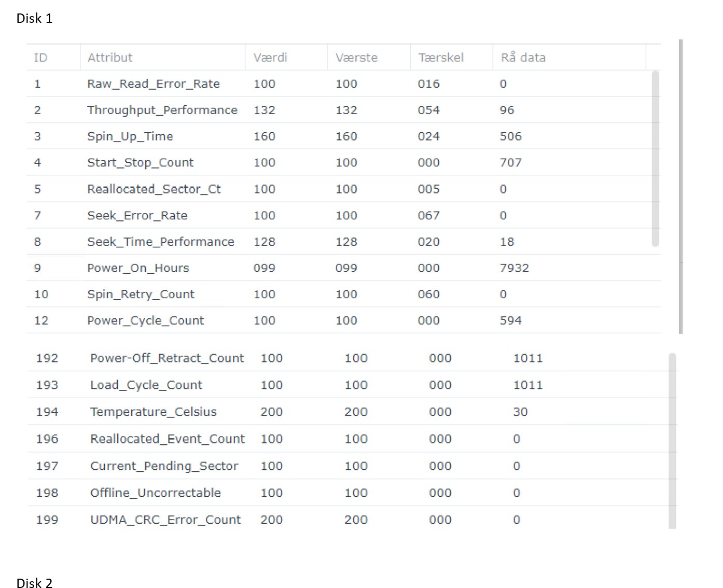Select the Start_Stop_Count attribute
This screenshot has width=723, height=588.
(x=140, y=163)
